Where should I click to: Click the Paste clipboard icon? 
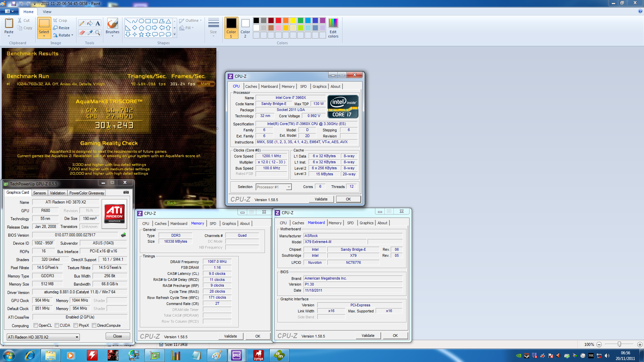click(x=9, y=23)
